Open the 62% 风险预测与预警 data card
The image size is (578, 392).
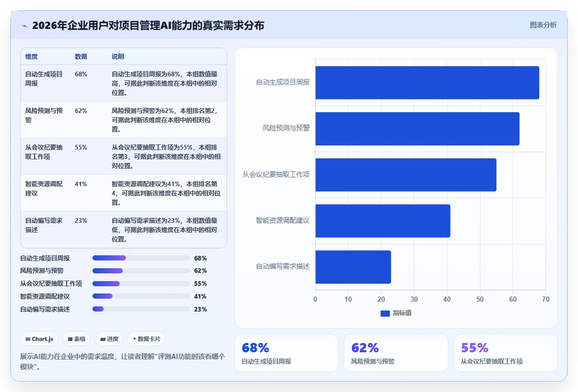[396, 353]
